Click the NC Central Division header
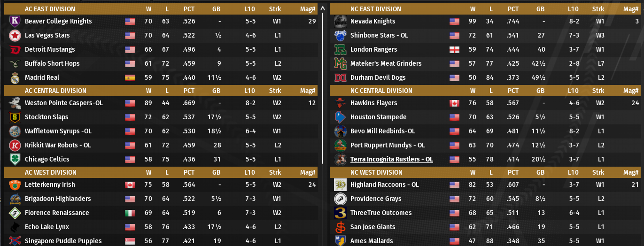The width and height of the screenshot is (644, 246). (381, 91)
